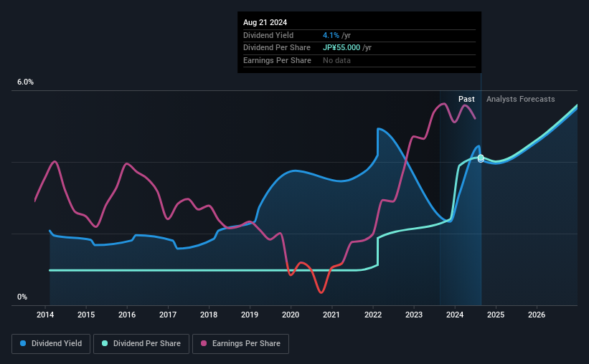Click the 2018 x-axis label
Image resolution: width=589 pixels, height=364 pixels.
pos(209,315)
